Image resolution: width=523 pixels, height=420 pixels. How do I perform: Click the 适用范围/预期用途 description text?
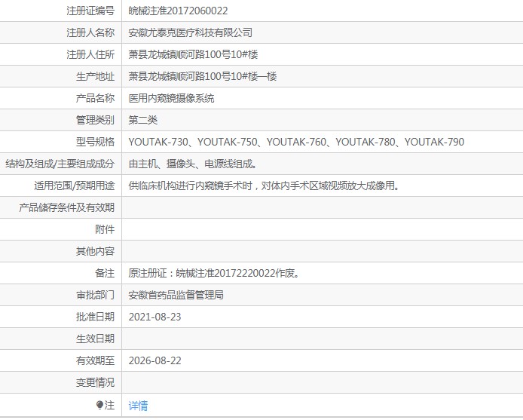tap(263, 185)
